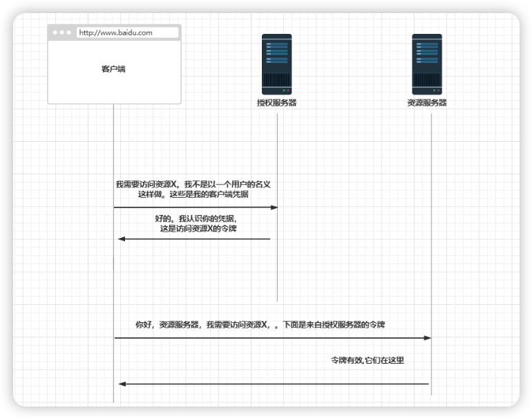Click the arrow from client to authorization server
The height and width of the screenshot is (419, 532).
196,207
